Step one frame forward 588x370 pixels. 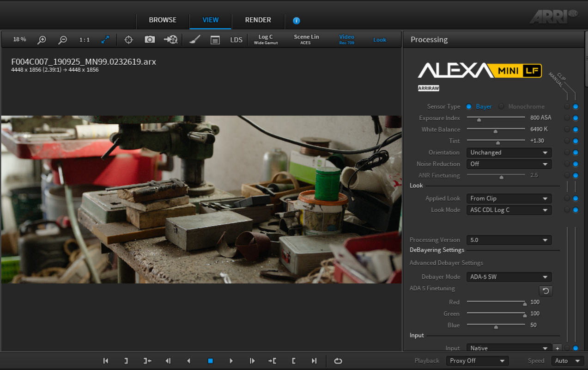252,361
